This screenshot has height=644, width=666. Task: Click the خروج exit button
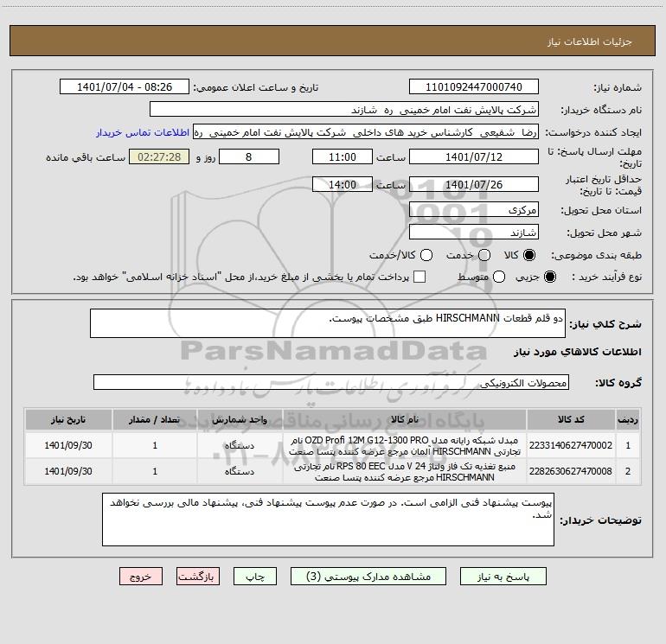141,577
